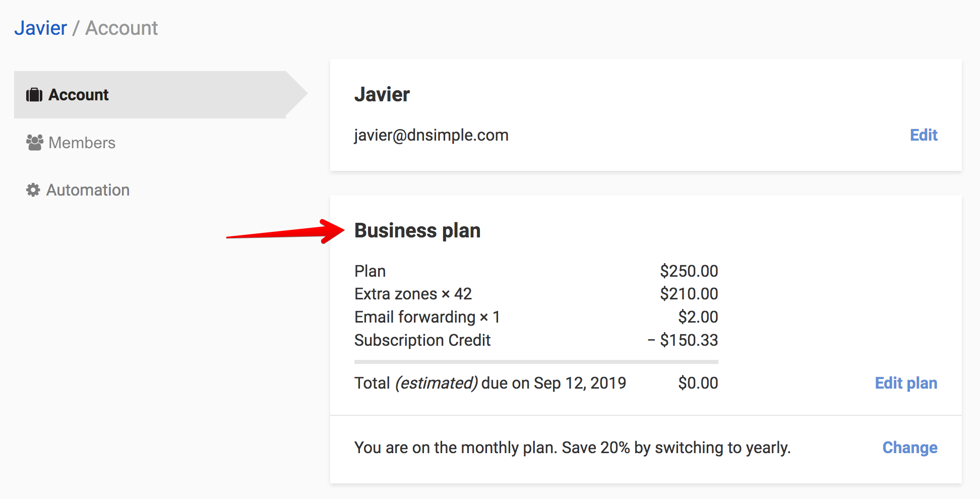Click the monthly plan savings message
This screenshot has height=499, width=980.
[572, 448]
